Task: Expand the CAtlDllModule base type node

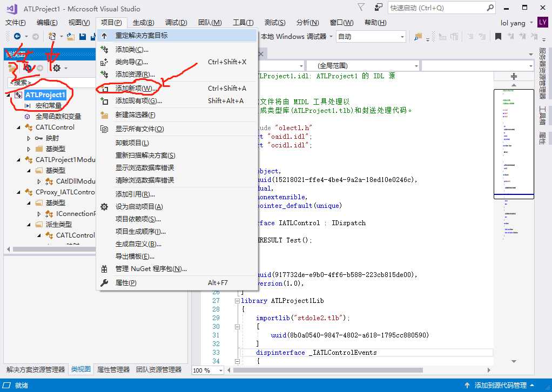Action: click(x=39, y=181)
